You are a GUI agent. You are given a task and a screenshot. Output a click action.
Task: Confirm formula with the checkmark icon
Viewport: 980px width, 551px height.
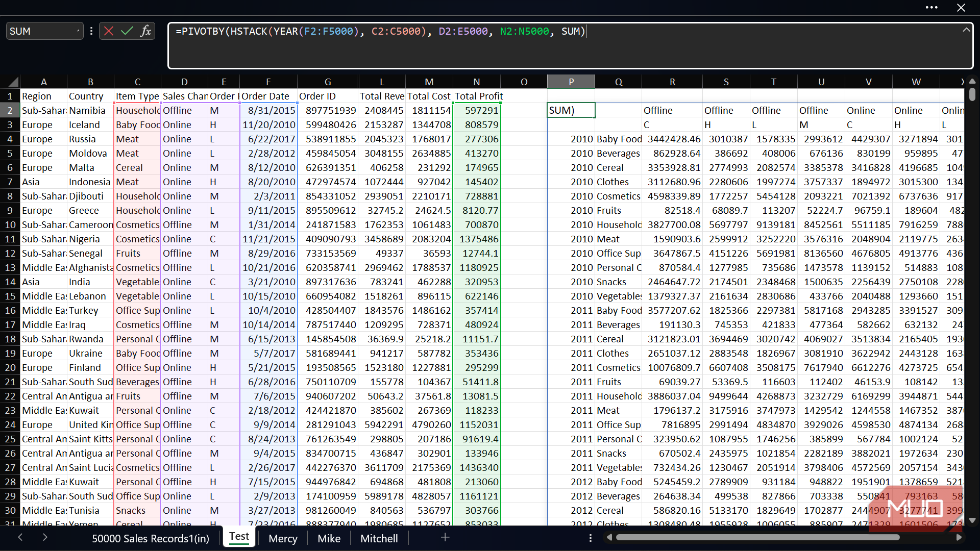click(x=127, y=31)
